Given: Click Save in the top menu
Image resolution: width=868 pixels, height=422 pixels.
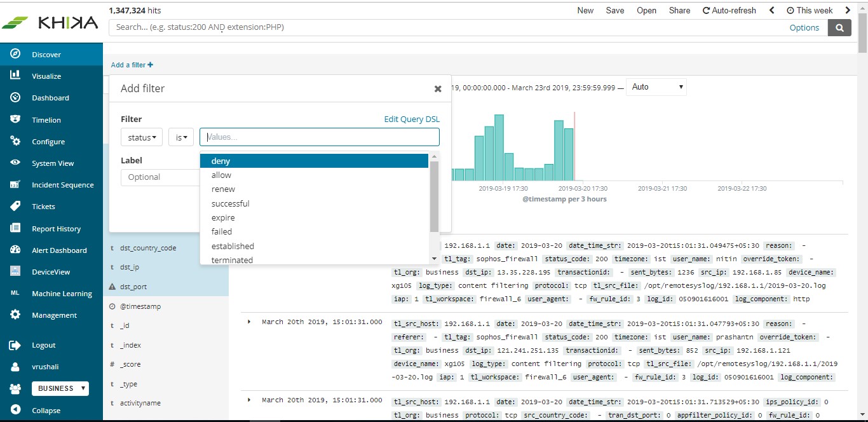Looking at the screenshot, I should [x=615, y=10].
